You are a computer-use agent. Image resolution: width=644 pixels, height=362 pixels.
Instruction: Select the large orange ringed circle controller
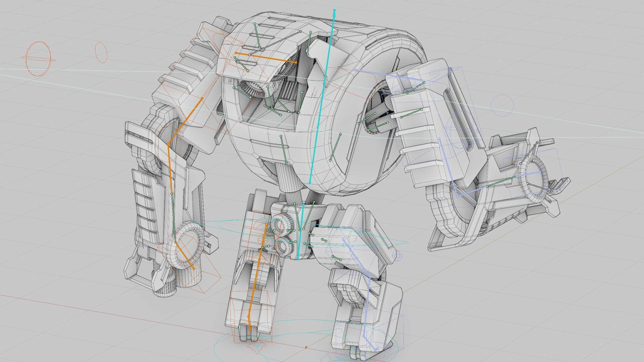(38, 59)
